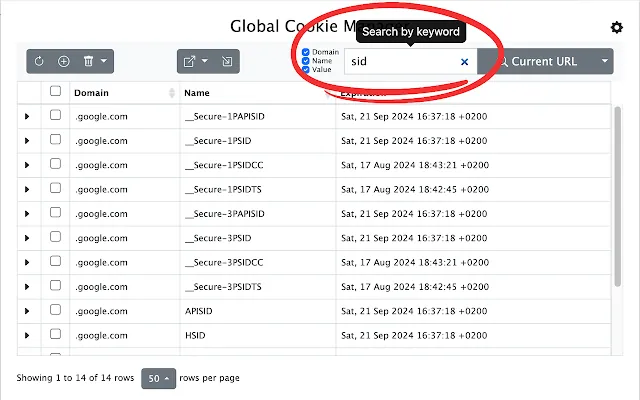This screenshot has width=640, height=400.
Task: Select checkbox for __Secure-3PSID row
Action: [55, 237]
